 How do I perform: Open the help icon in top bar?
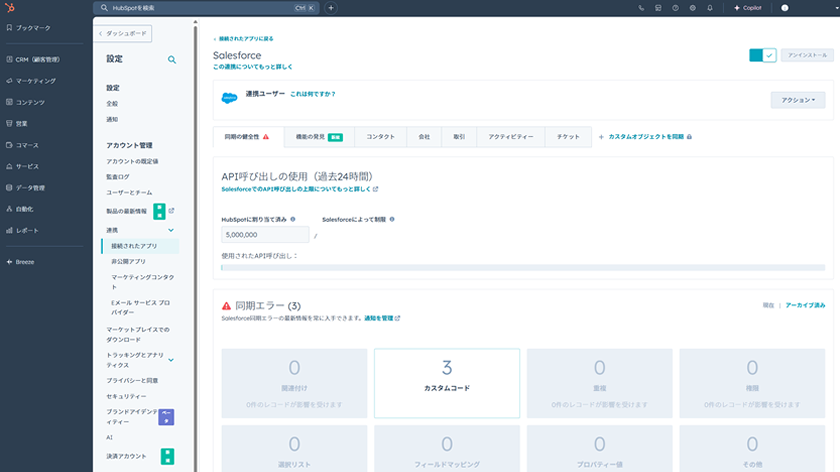(676, 8)
